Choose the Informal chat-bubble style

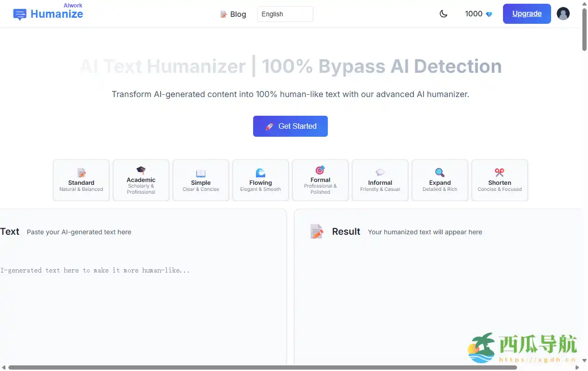[380, 180]
